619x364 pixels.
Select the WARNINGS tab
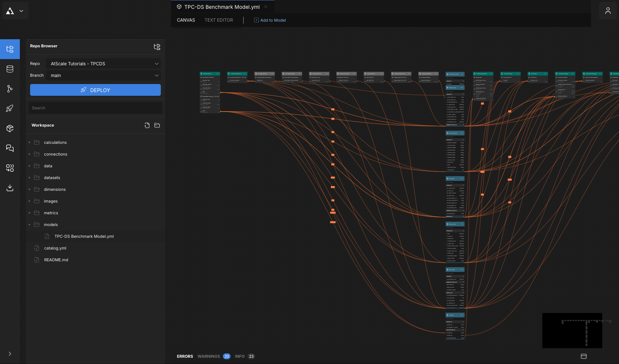[x=209, y=356]
